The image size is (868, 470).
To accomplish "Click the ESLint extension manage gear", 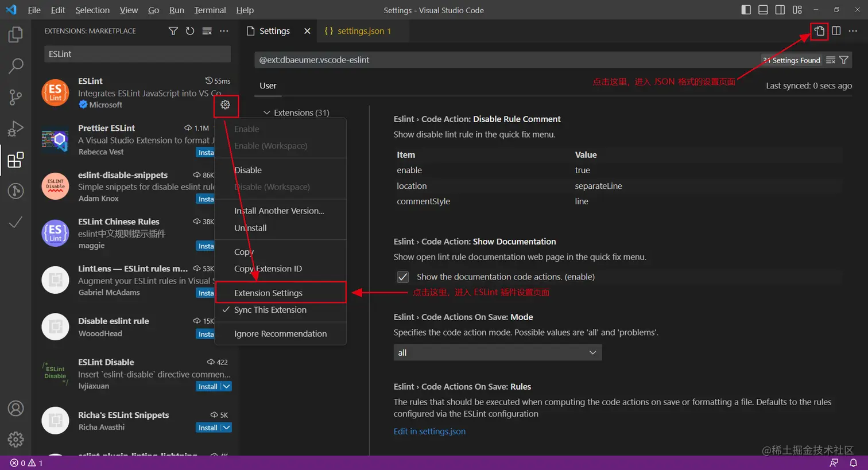I will point(225,104).
